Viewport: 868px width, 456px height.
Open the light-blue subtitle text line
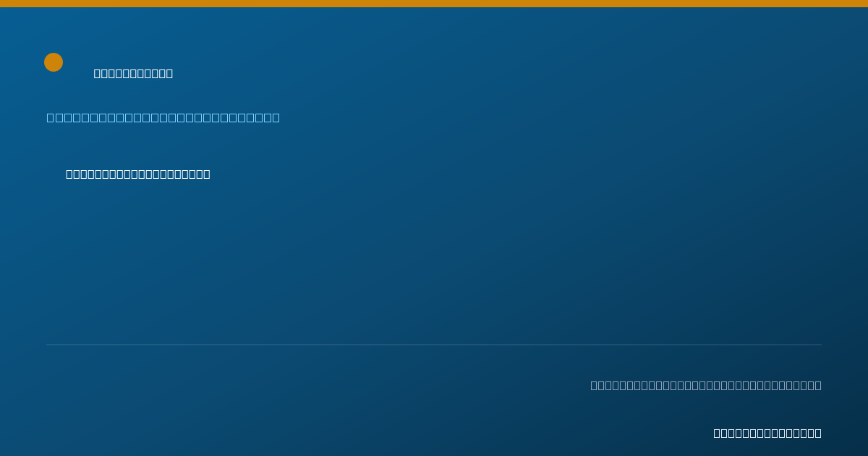click(163, 117)
